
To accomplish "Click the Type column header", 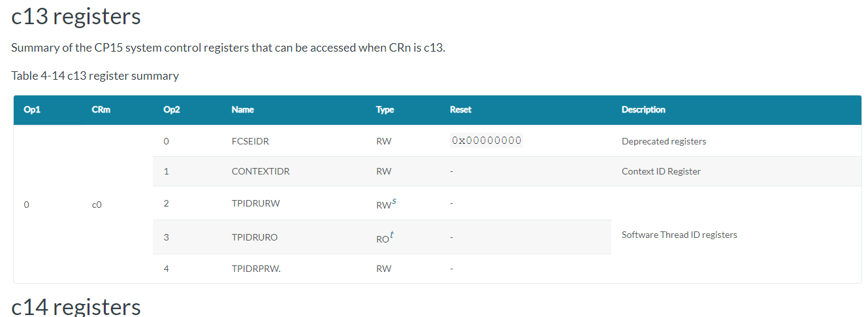I will (x=385, y=110).
